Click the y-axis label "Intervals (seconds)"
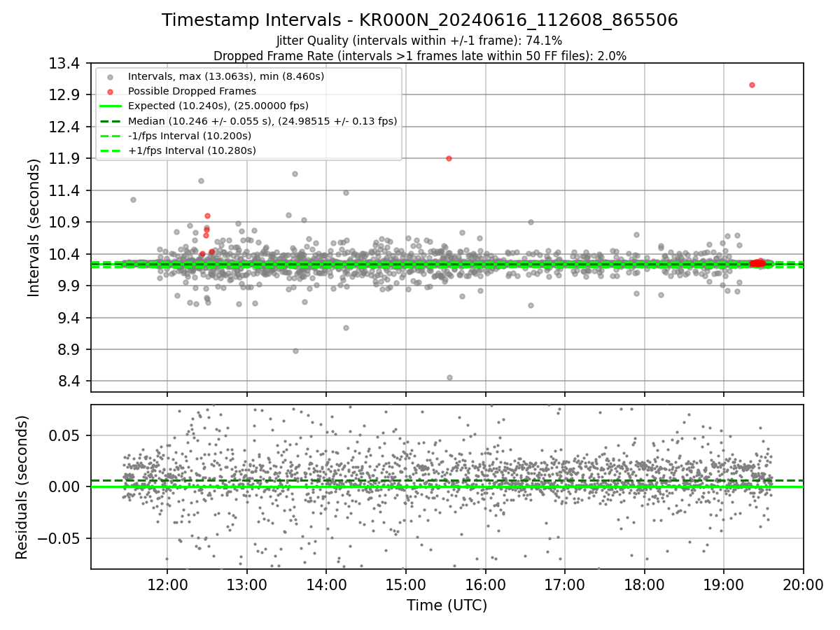840x630 pixels. pyautogui.click(x=34, y=227)
